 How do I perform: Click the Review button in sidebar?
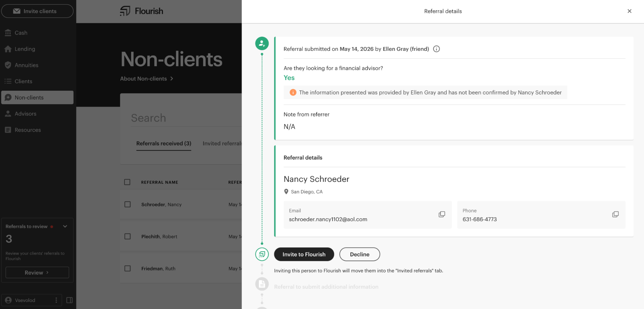click(37, 273)
